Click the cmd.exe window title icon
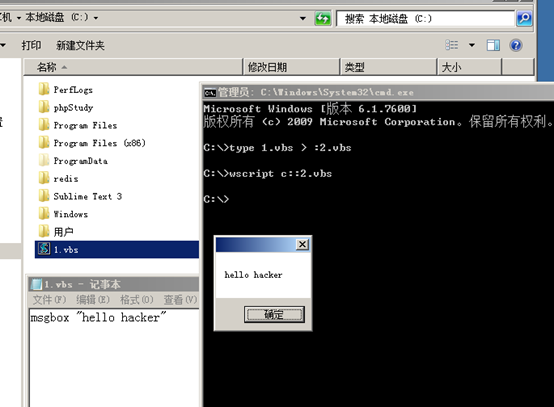Screen dimensions: 554x407 [x=210, y=93]
